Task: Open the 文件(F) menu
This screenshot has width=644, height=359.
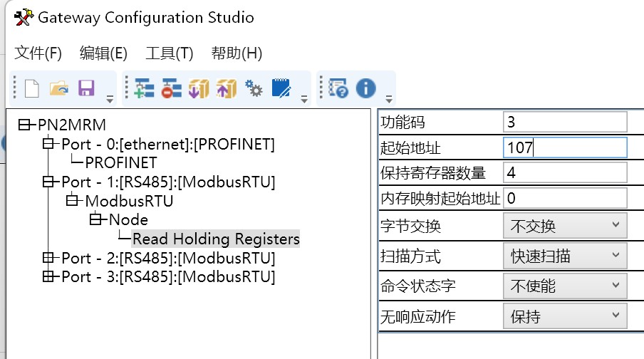Action: coord(38,53)
